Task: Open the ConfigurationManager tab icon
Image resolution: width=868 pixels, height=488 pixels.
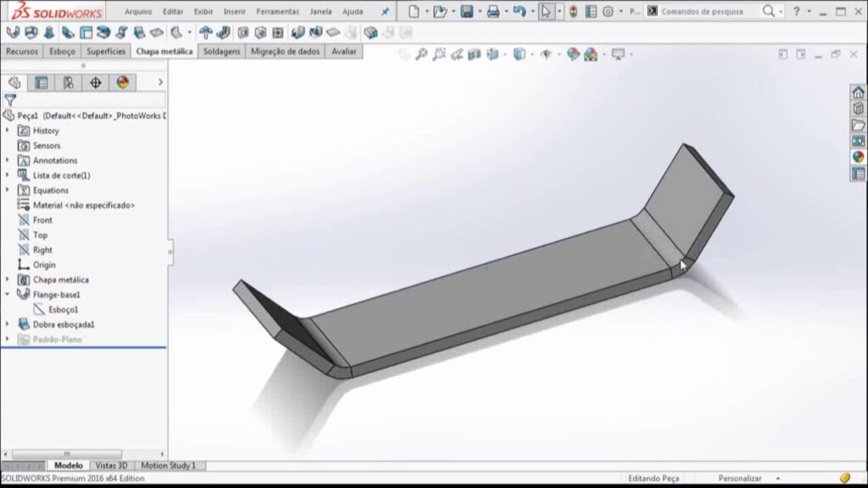Action: 68,82
